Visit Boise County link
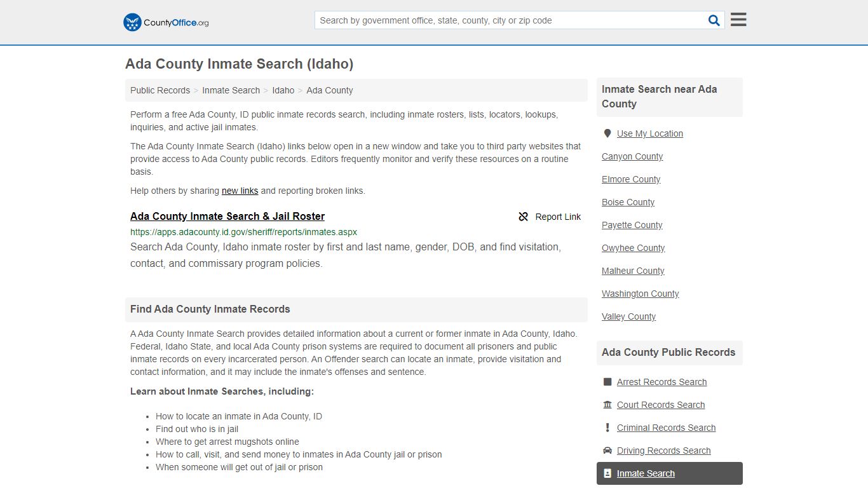The width and height of the screenshot is (868, 488). pyautogui.click(x=628, y=202)
